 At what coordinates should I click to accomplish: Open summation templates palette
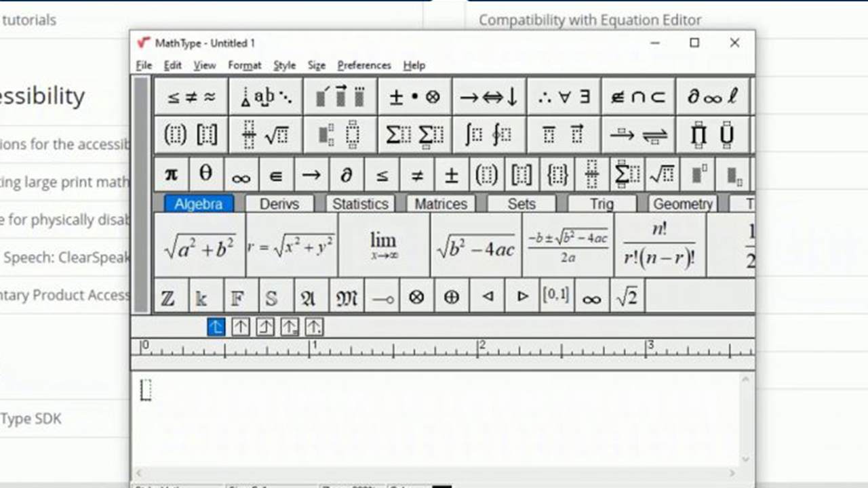coord(415,135)
